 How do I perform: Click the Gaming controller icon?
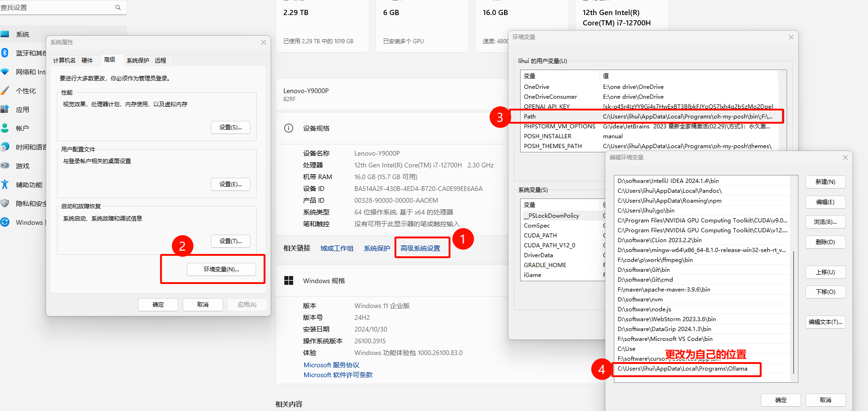pyautogui.click(x=5, y=166)
